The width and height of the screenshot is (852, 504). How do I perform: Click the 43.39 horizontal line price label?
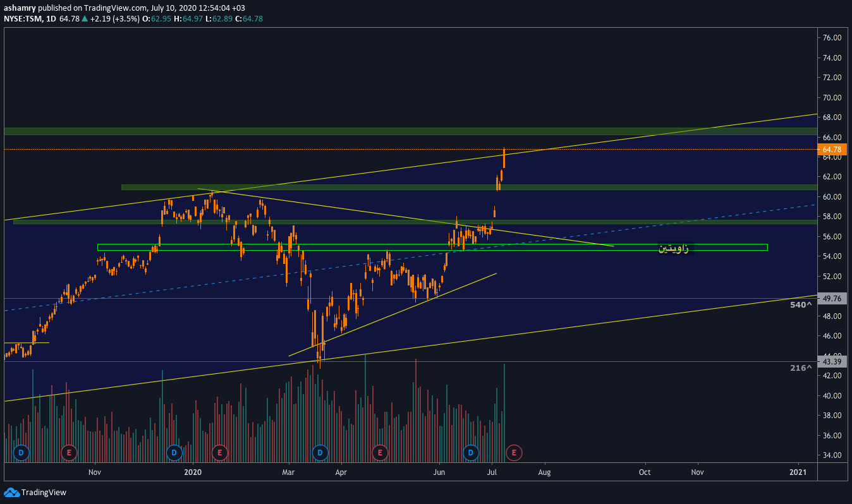[x=832, y=361]
